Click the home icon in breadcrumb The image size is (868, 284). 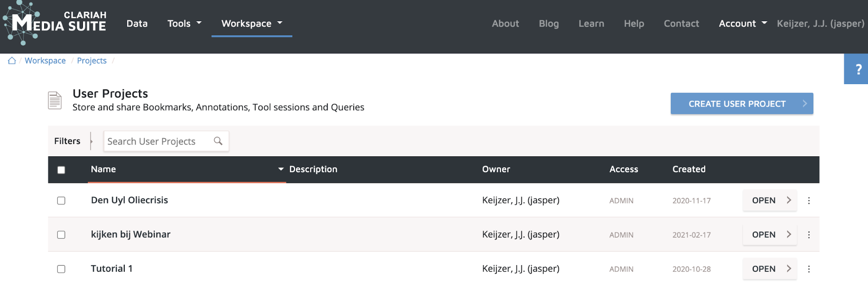12,61
